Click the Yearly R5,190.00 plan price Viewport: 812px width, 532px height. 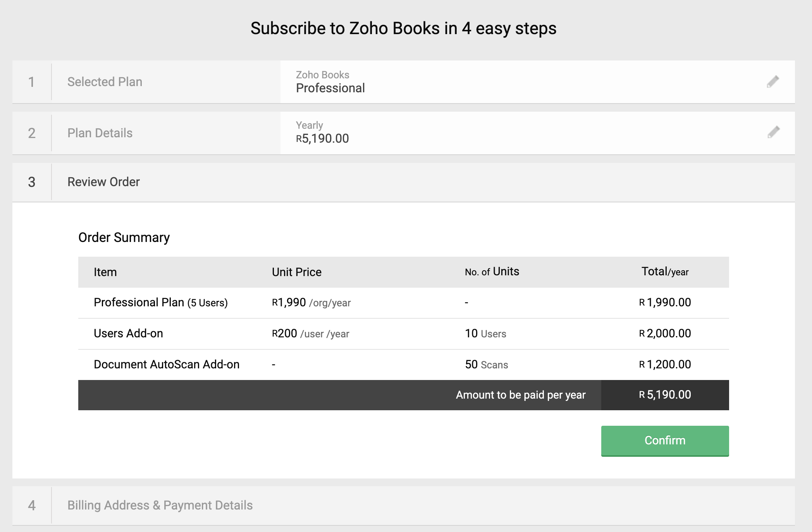coord(322,138)
